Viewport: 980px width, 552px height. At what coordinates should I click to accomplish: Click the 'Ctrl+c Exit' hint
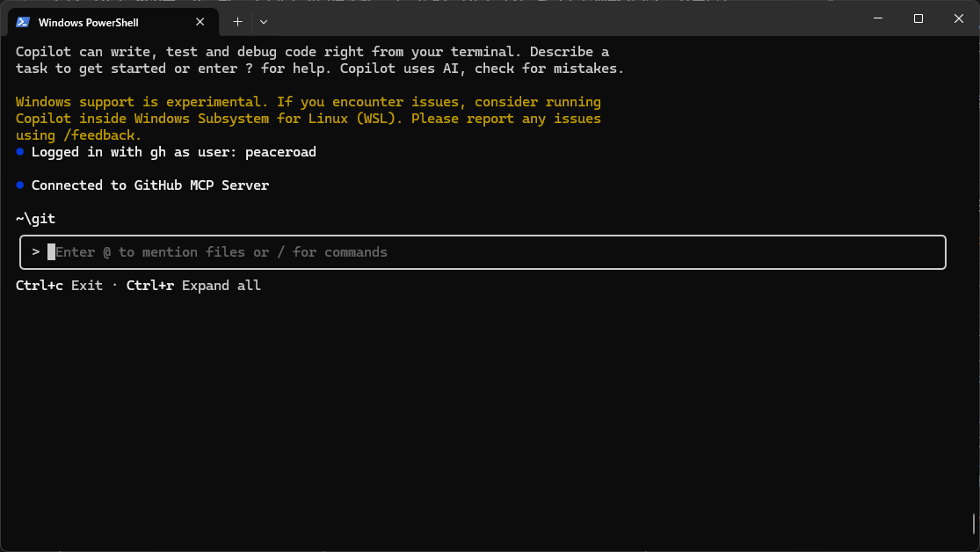59,286
